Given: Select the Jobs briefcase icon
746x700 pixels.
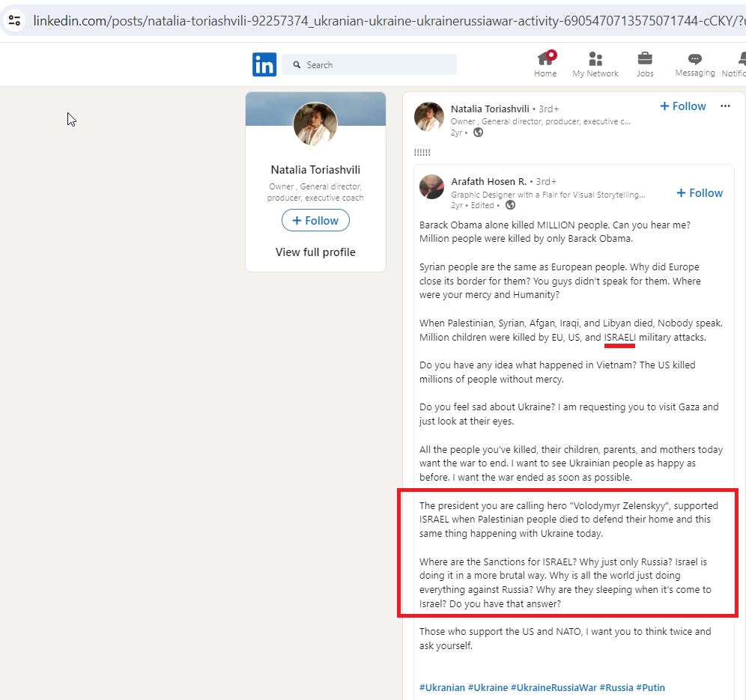Looking at the screenshot, I should pyautogui.click(x=645, y=60).
